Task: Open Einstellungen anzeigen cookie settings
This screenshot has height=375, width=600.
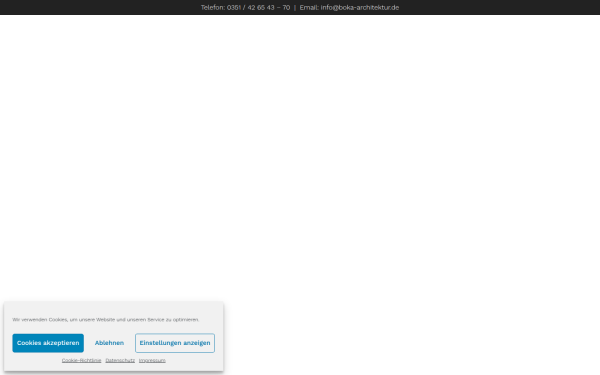Action: pos(175,343)
